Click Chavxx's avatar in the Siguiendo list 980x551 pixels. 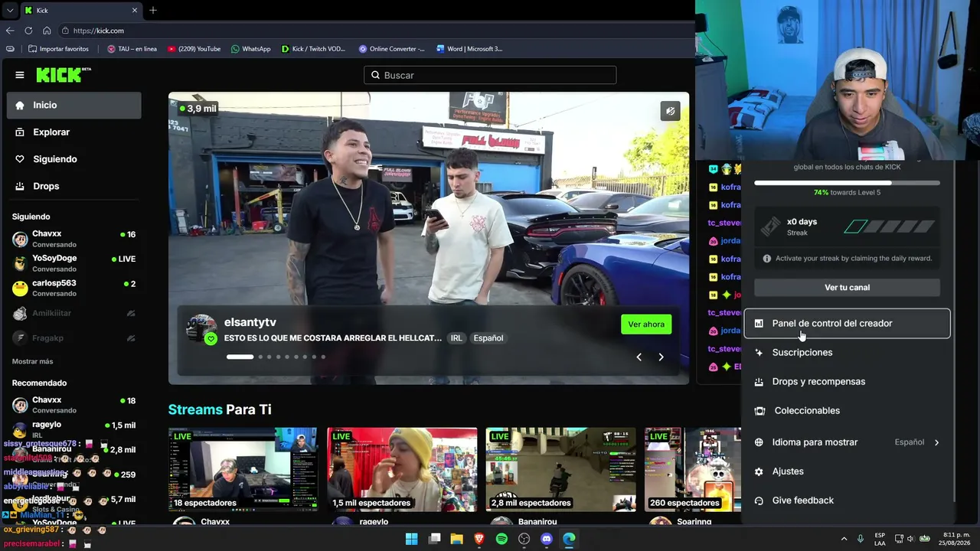[20, 239]
